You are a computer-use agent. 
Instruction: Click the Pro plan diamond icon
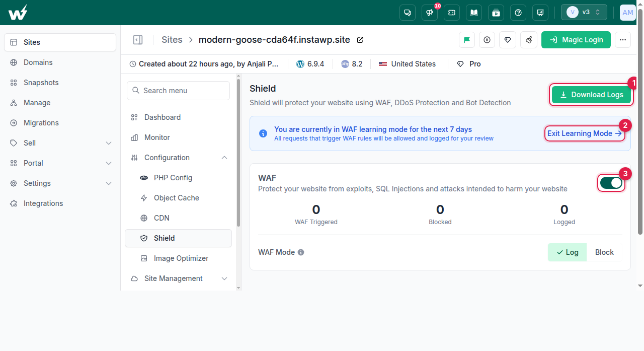pyautogui.click(x=460, y=64)
